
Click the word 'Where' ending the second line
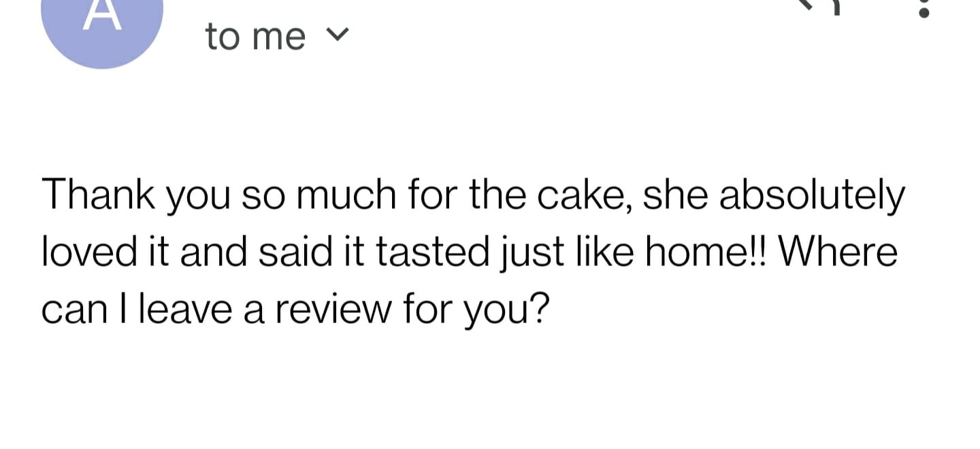[x=837, y=252]
